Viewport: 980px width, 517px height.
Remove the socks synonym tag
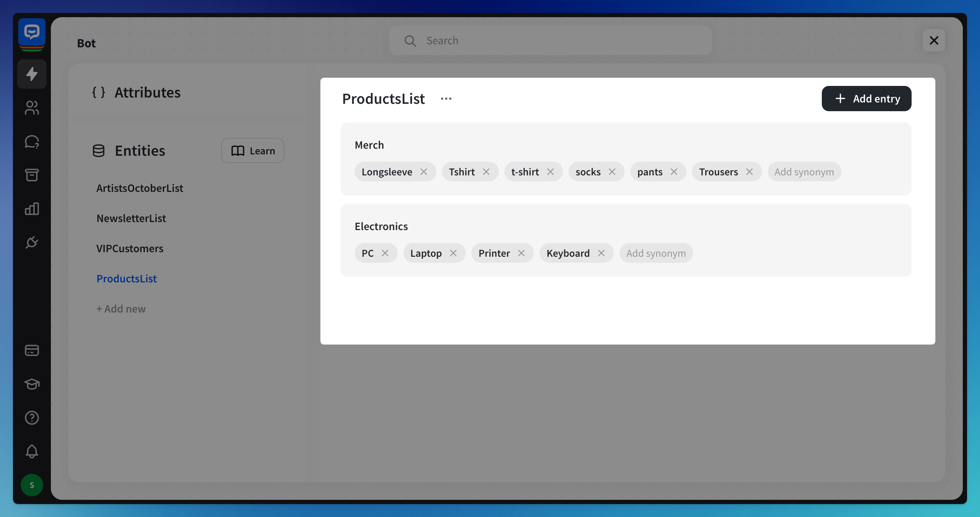click(x=612, y=172)
